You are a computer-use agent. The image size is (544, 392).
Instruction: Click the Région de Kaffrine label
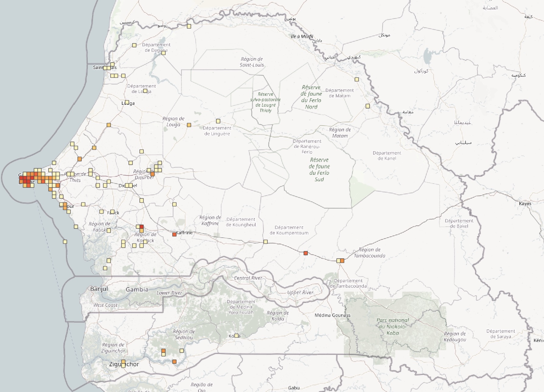tap(210, 220)
